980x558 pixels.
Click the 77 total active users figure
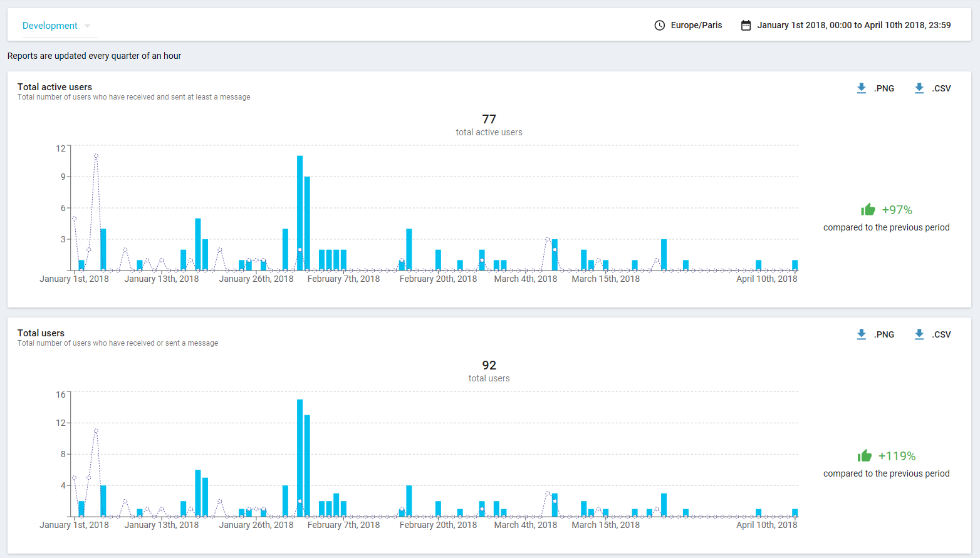coord(489,119)
